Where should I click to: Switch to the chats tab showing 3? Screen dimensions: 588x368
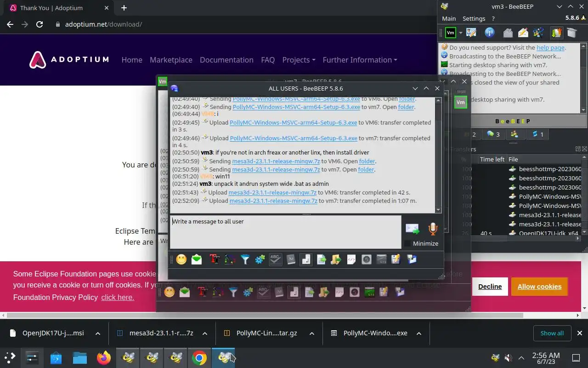point(493,134)
